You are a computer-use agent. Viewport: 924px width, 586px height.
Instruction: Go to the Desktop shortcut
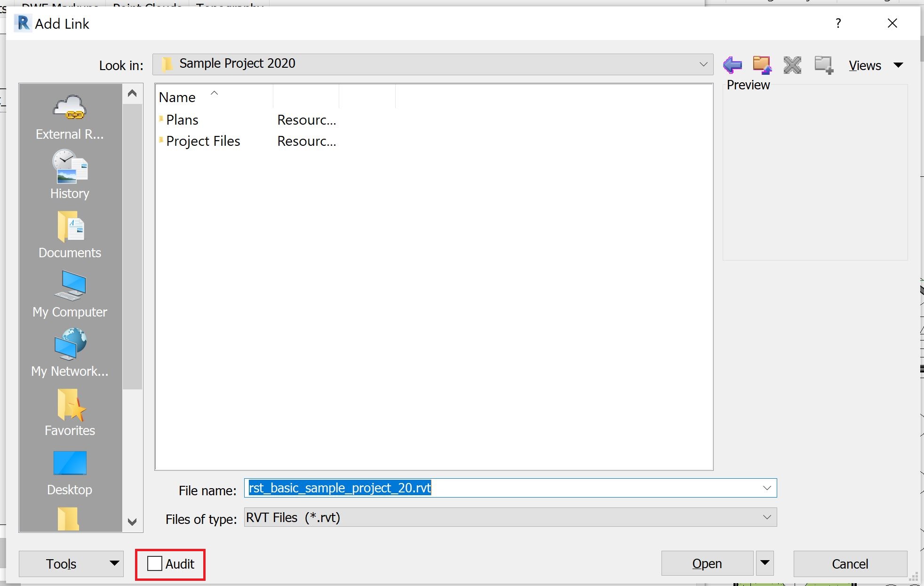click(x=70, y=471)
